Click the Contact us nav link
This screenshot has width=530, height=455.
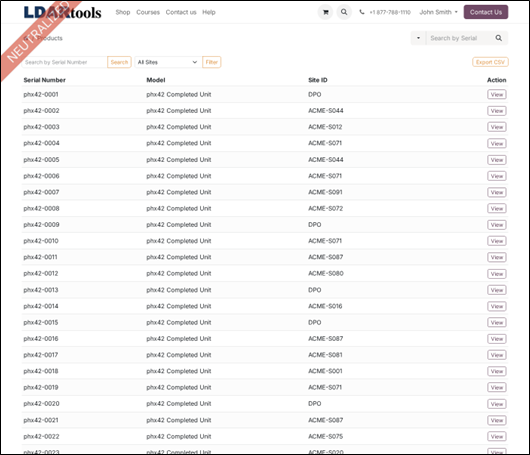tap(181, 12)
